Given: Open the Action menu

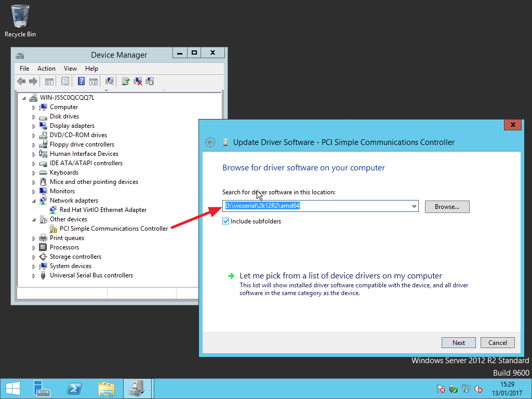Looking at the screenshot, I should [x=46, y=69].
